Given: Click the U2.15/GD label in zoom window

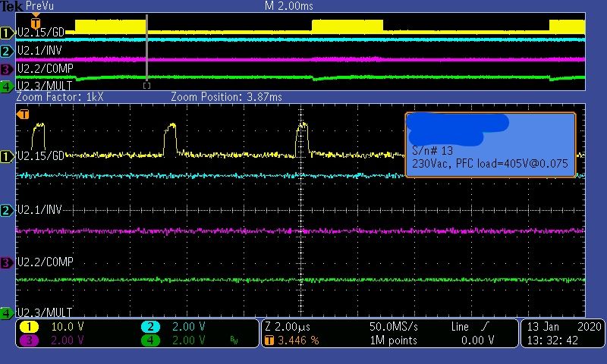Looking at the screenshot, I should coord(41,156).
